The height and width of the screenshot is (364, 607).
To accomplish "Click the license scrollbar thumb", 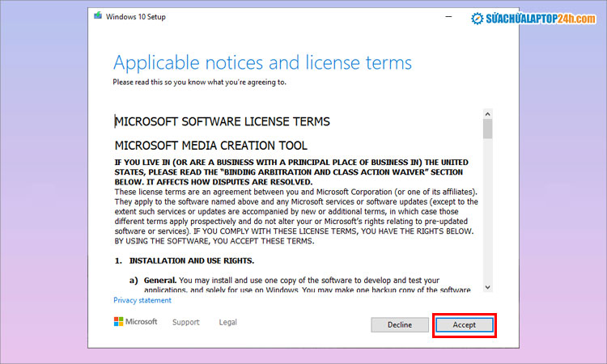I will point(487,129).
